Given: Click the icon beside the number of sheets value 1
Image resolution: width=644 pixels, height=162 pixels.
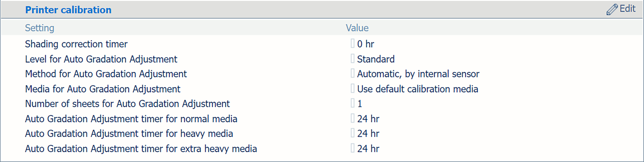Looking at the screenshot, I should pyautogui.click(x=352, y=103).
